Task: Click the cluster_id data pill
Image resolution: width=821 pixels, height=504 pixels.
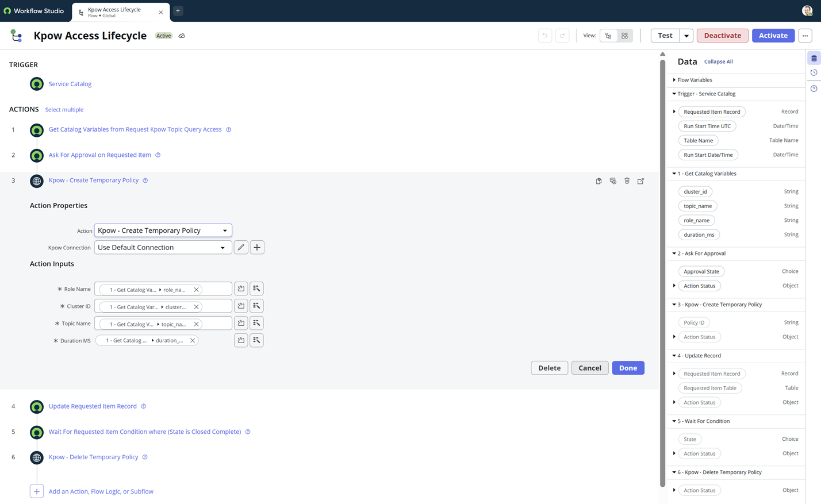Action: 695,191
